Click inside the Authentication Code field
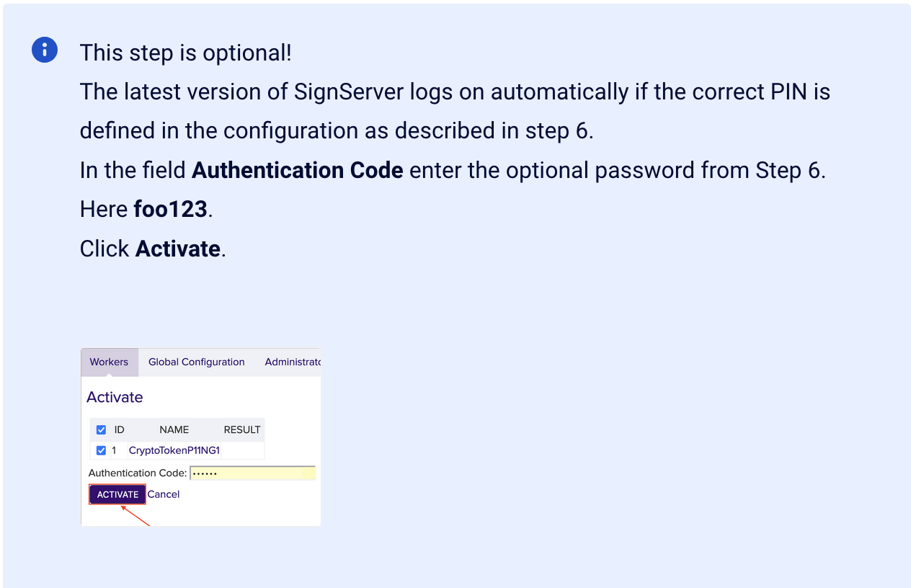 coord(252,473)
